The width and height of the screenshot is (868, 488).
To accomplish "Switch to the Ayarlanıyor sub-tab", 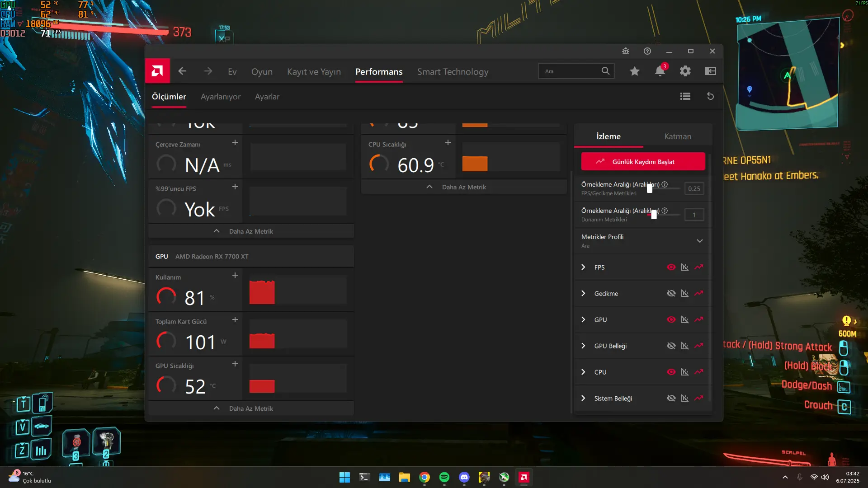I will point(221,97).
